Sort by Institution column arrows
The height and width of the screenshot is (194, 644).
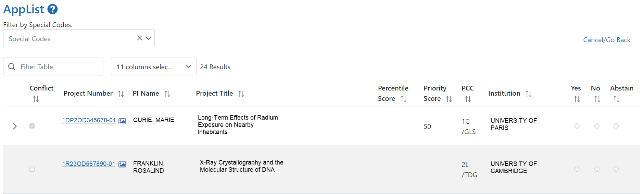click(x=528, y=94)
